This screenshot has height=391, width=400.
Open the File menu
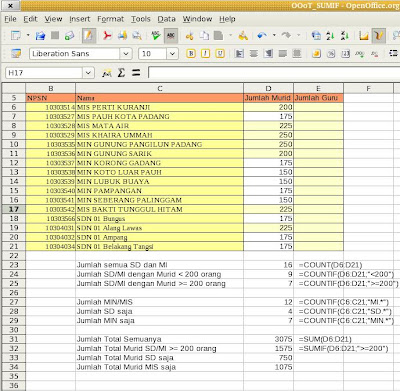pos(10,19)
